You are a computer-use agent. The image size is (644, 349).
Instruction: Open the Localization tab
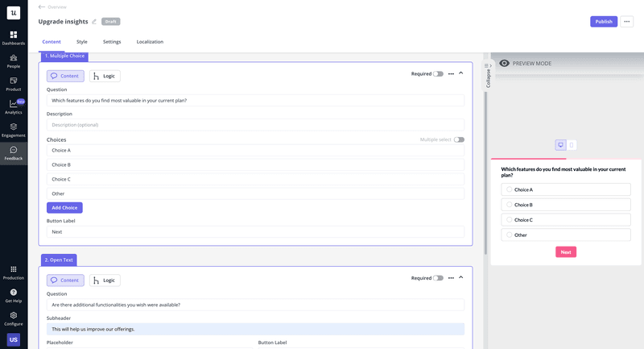coord(150,42)
